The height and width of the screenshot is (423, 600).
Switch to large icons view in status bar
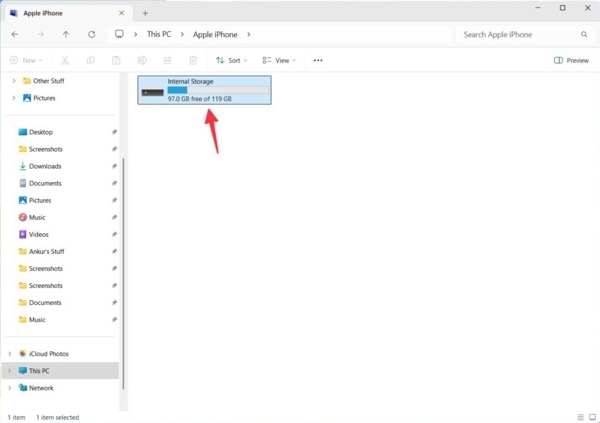point(590,417)
